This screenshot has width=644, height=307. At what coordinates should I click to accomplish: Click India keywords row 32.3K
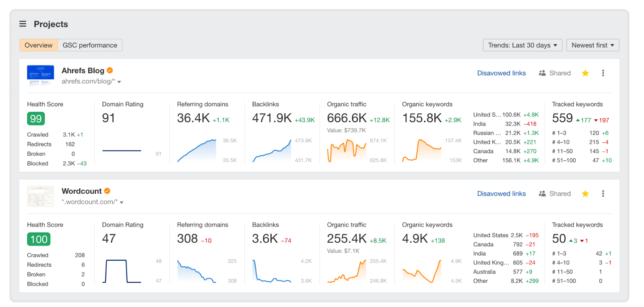505,124
